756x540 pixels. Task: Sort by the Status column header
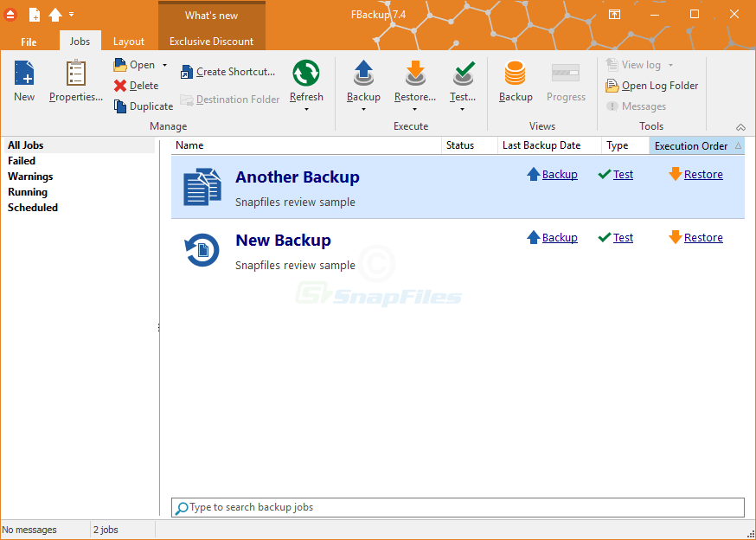(470, 145)
